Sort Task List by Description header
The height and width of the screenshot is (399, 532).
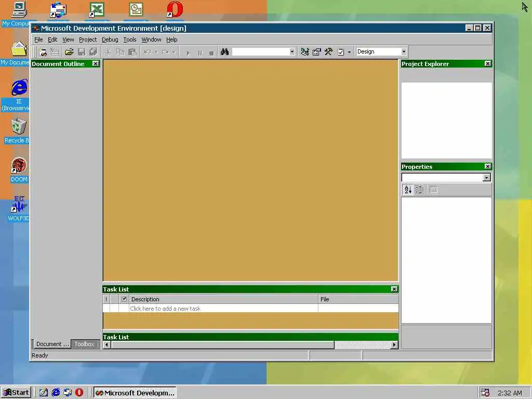(x=223, y=299)
